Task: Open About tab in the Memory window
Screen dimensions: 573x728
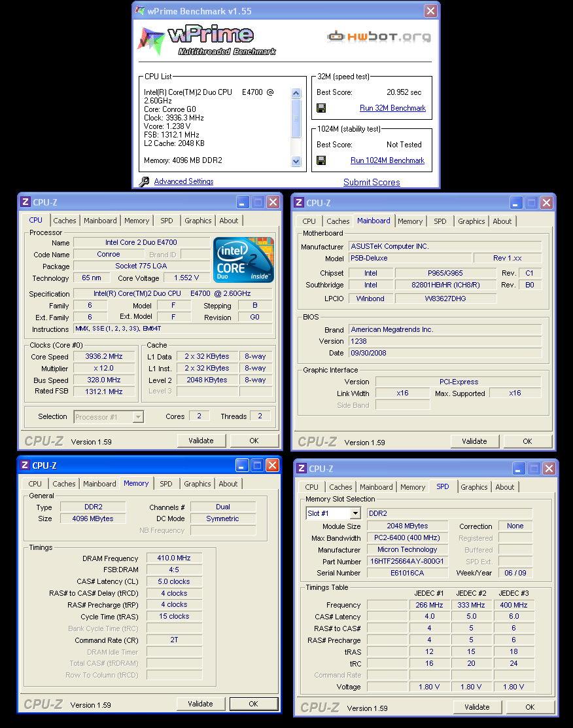Action: tap(228, 484)
